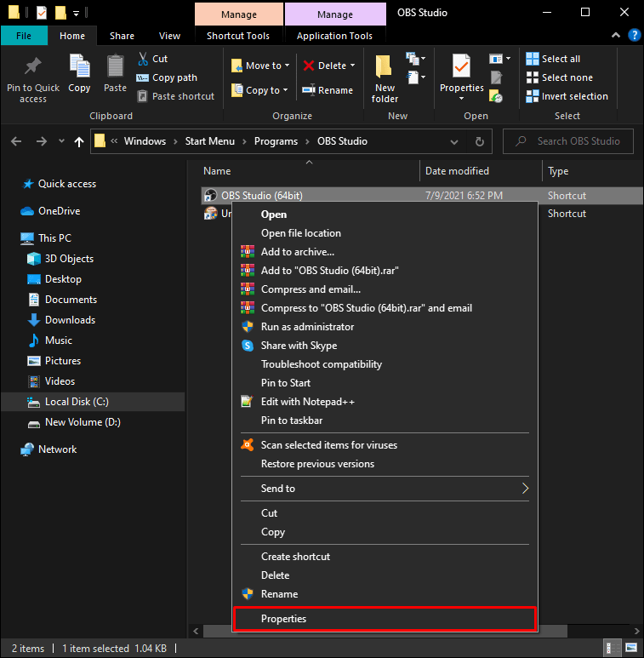644x658 pixels.
Task: Open the Shortcut Tools tab
Action: coord(238,36)
